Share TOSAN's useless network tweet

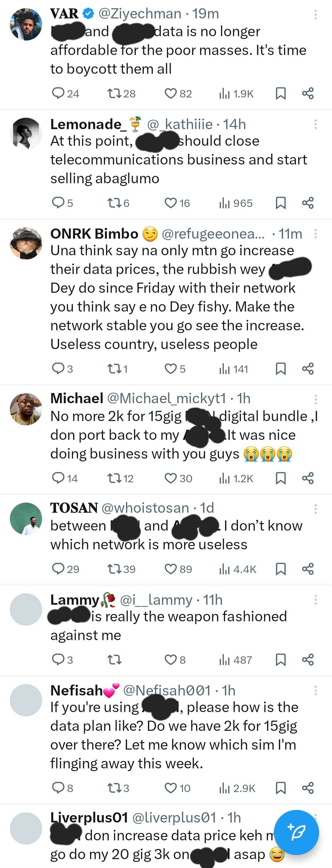(x=308, y=569)
